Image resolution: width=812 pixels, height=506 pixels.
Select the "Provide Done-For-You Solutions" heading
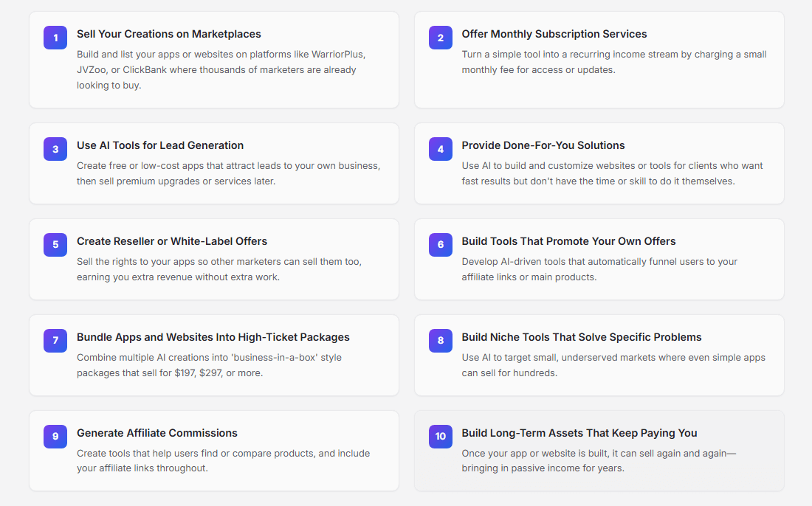(543, 145)
